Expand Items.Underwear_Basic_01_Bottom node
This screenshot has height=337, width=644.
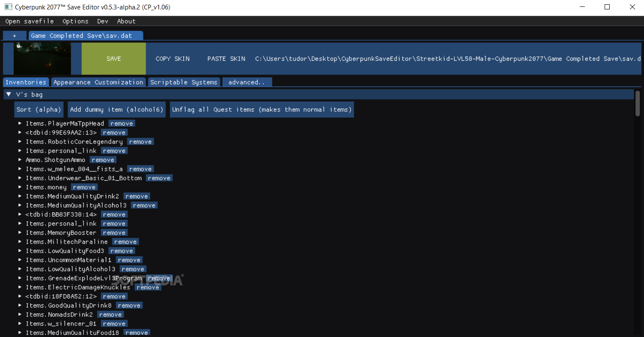coord(20,178)
